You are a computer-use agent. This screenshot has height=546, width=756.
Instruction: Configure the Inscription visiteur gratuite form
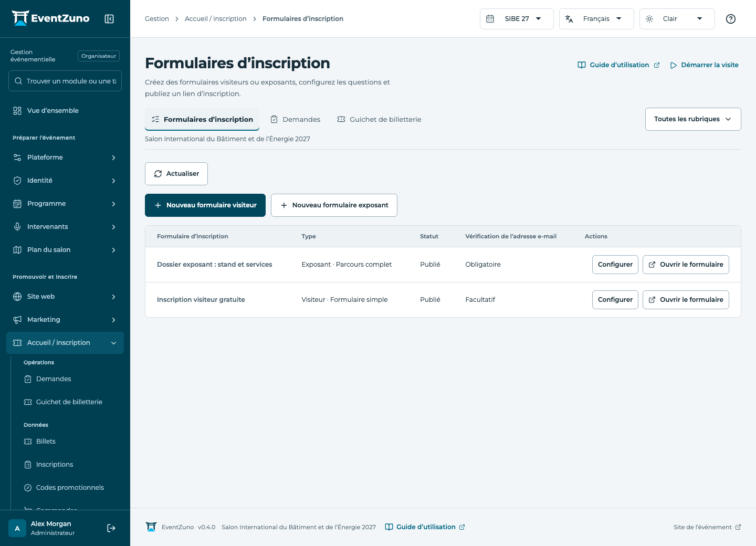(x=615, y=300)
